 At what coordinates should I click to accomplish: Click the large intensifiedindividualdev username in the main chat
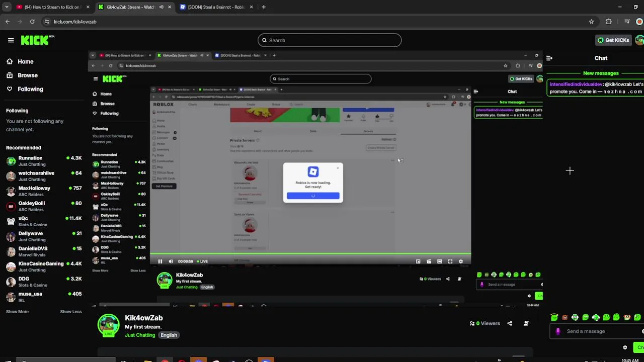[x=576, y=84]
